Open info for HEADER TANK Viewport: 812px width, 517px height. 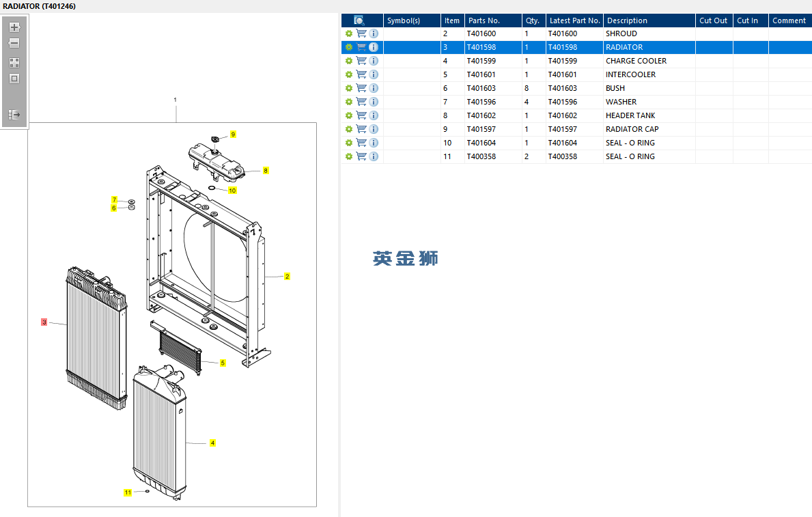[374, 115]
